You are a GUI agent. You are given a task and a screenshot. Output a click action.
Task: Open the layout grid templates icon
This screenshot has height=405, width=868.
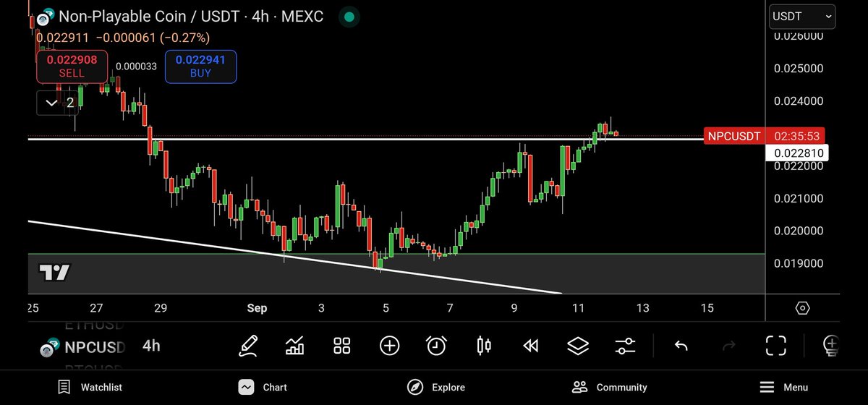(342, 346)
